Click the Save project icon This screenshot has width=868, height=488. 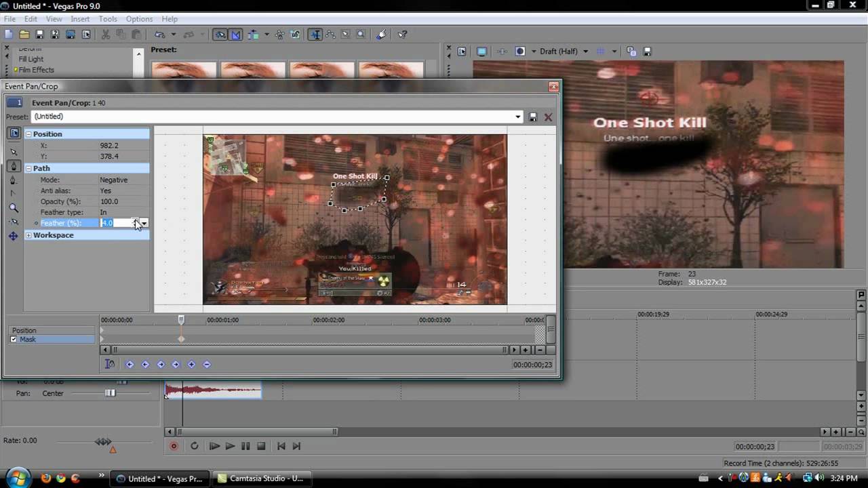(39, 35)
